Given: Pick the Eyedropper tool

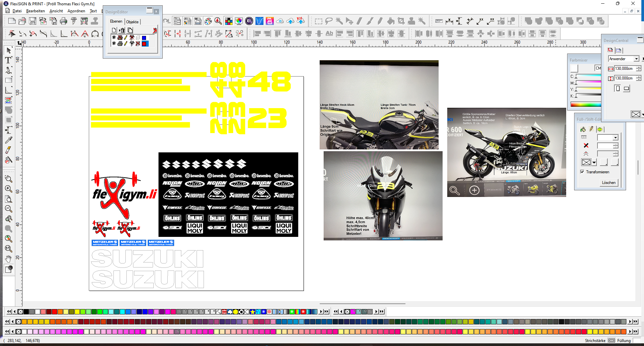Looking at the screenshot, I should 9,140.
